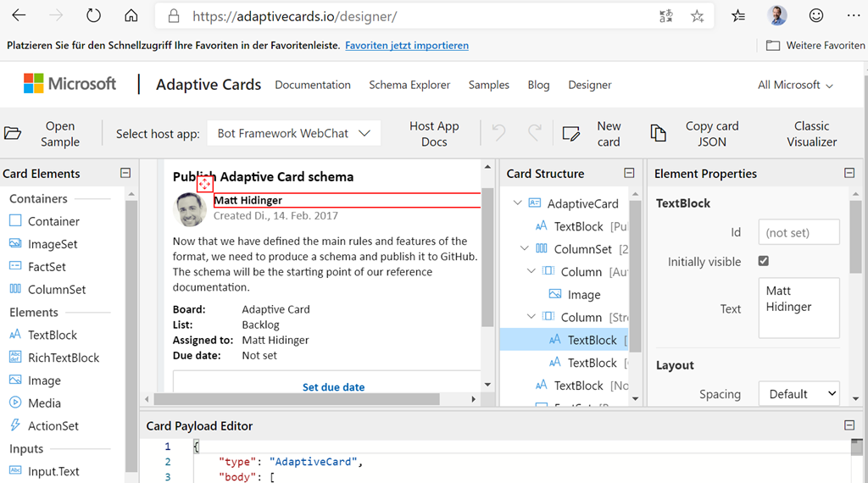Click the card preview horizontal scrollbar
The height and width of the screenshot is (483, 868).
(x=297, y=399)
